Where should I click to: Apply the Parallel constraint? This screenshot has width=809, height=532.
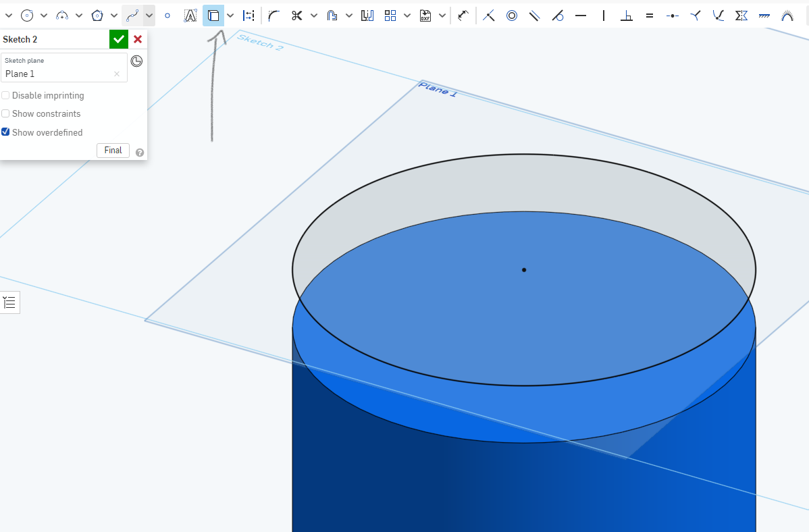tap(535, 16)
